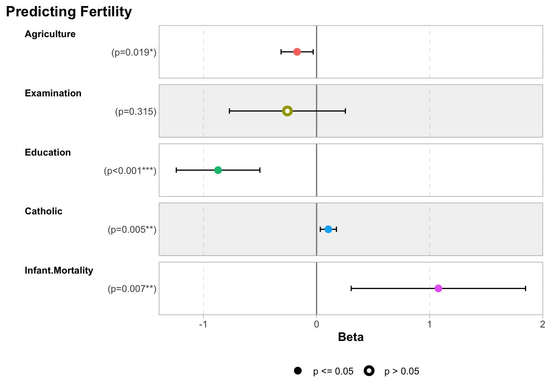
Task: Select the "p <= 0.05" legend label
Action: point(333,371)
